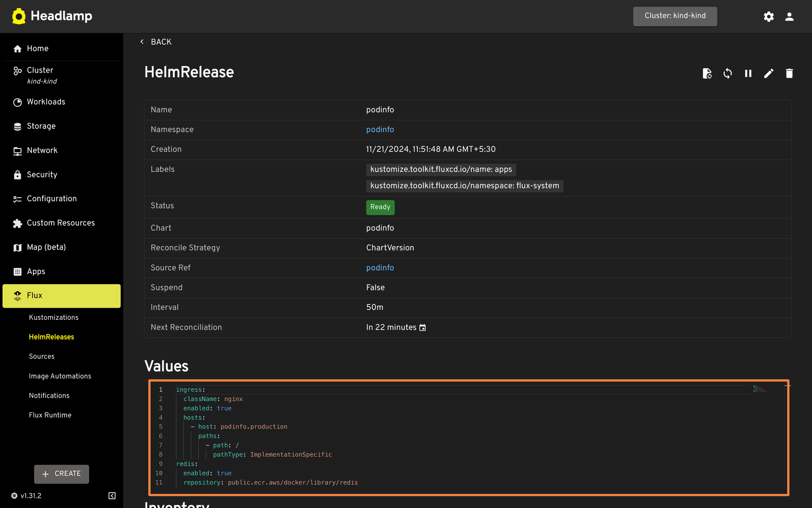812x508 pixels.
Task: Open the Home menu label
Action: (x=38, y=48)
